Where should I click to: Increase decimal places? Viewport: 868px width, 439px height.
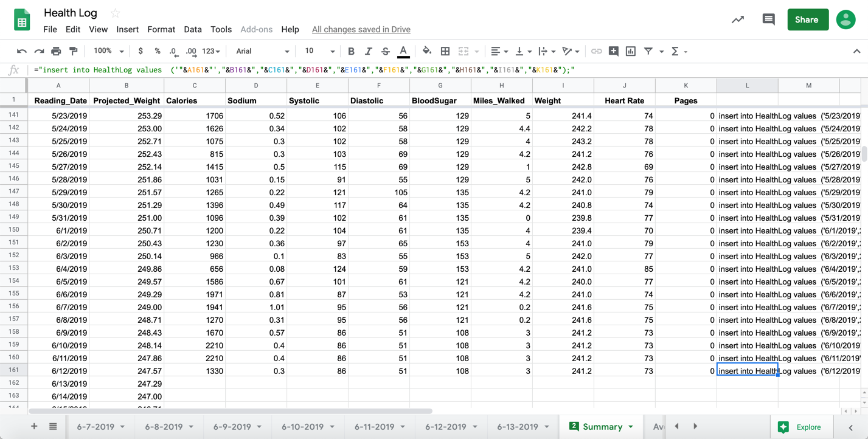click(x=191, y=52)
